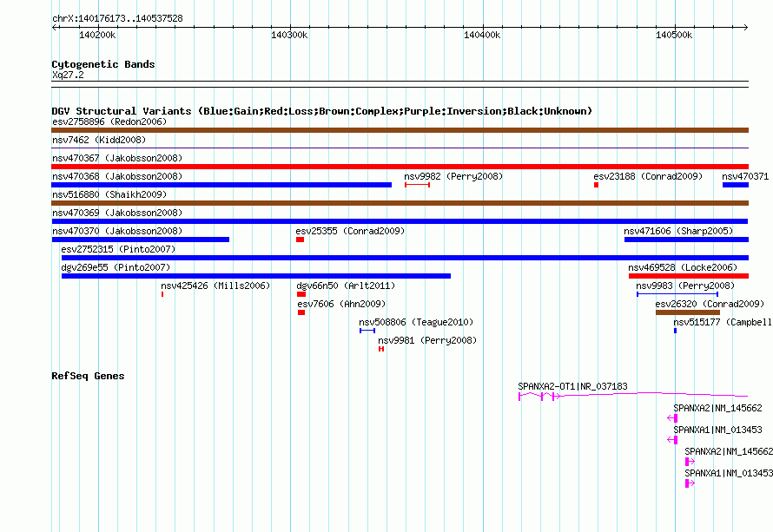Open dgv66n50 (Arlt2011) variant label

pyautogui.click(x=346, y=286)
